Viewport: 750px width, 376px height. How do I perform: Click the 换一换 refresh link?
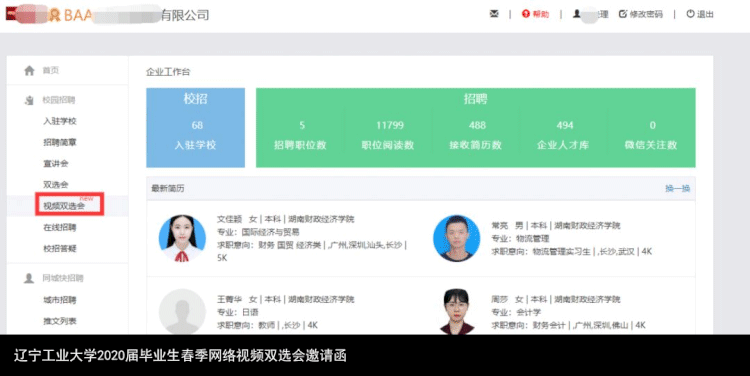pos(677,188)
